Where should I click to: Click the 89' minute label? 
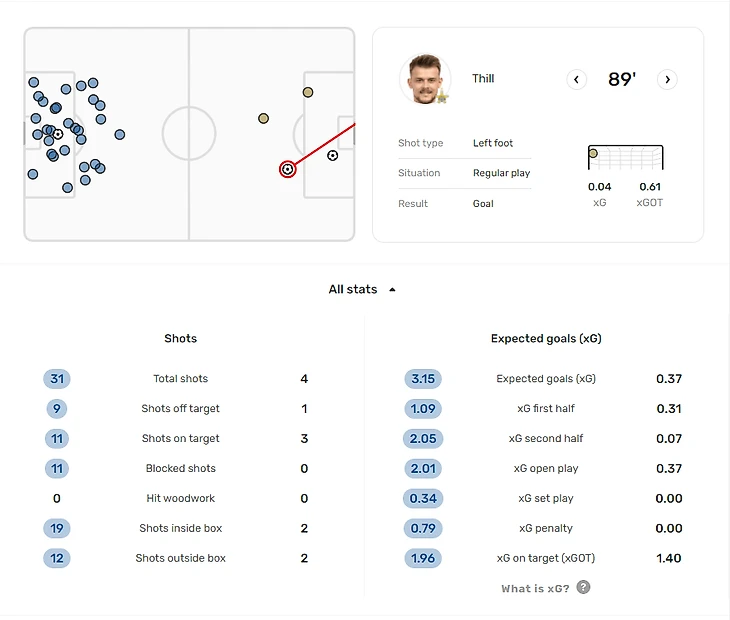click(x=622, y=80)
